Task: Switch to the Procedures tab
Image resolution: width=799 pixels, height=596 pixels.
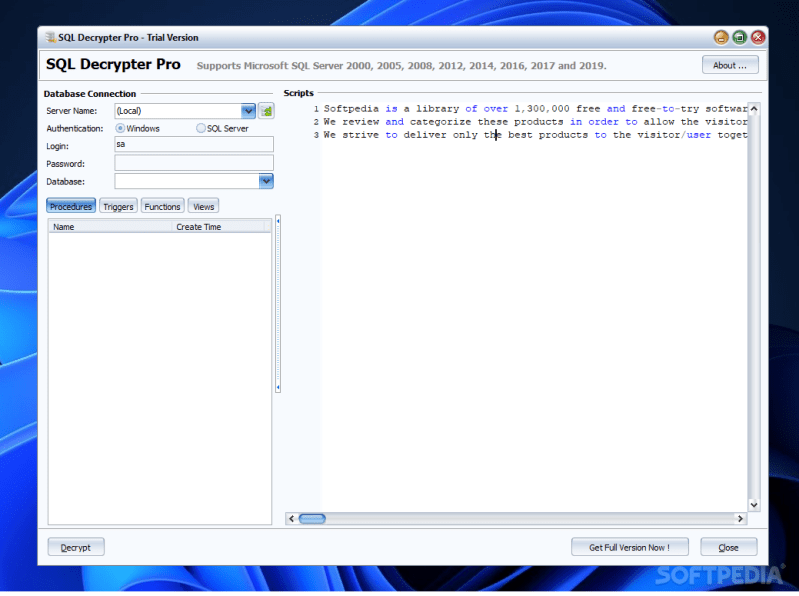Action: (71, 206)
